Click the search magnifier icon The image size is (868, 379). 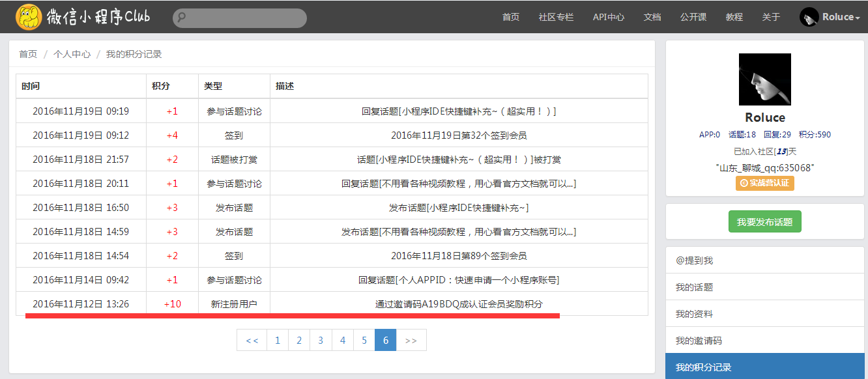pyautogui.click(x=182, y=18)
